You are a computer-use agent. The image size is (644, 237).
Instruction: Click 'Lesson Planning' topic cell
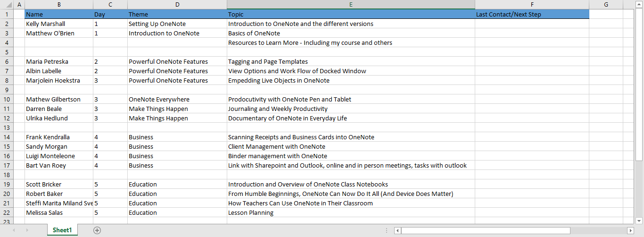[x=351, y=212]
